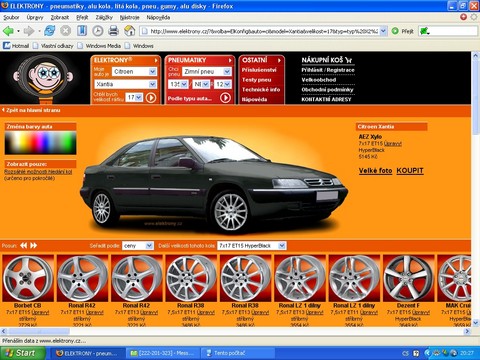Click the Start button on taskbar
Viewport: 480px width, 360px height.
tap(22, 353)
